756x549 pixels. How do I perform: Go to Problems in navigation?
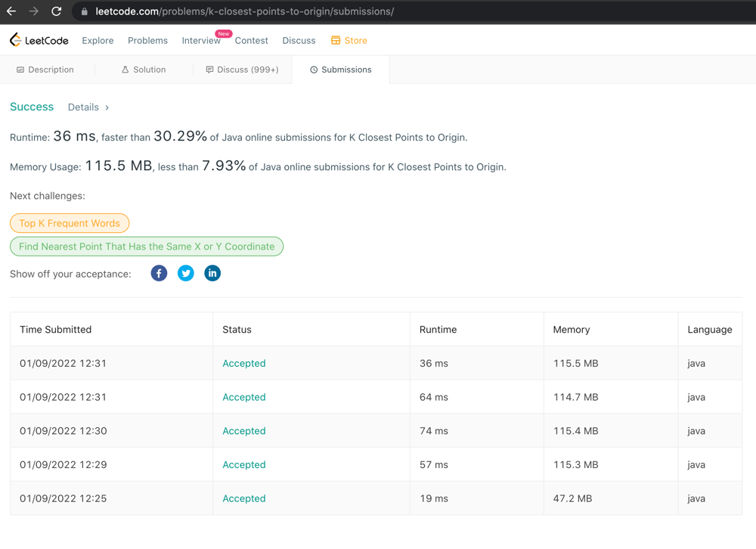[147, 41]
